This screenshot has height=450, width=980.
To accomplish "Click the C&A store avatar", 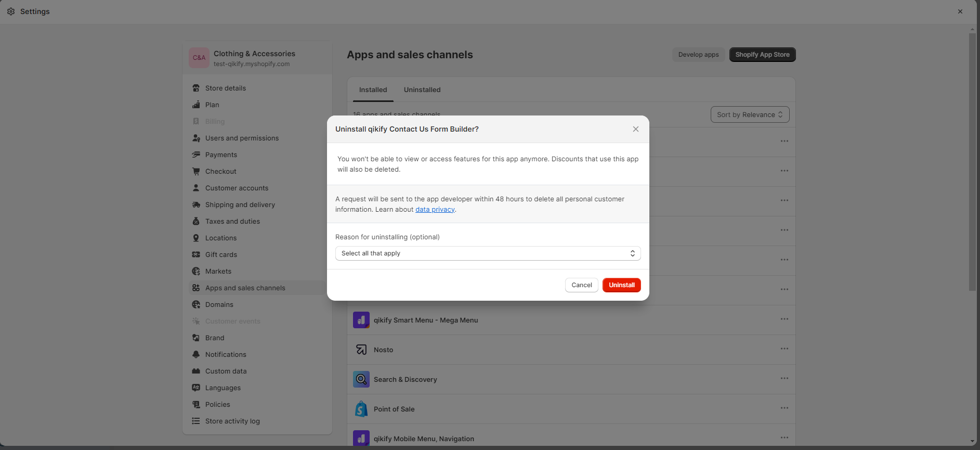I will pos(199,58).
